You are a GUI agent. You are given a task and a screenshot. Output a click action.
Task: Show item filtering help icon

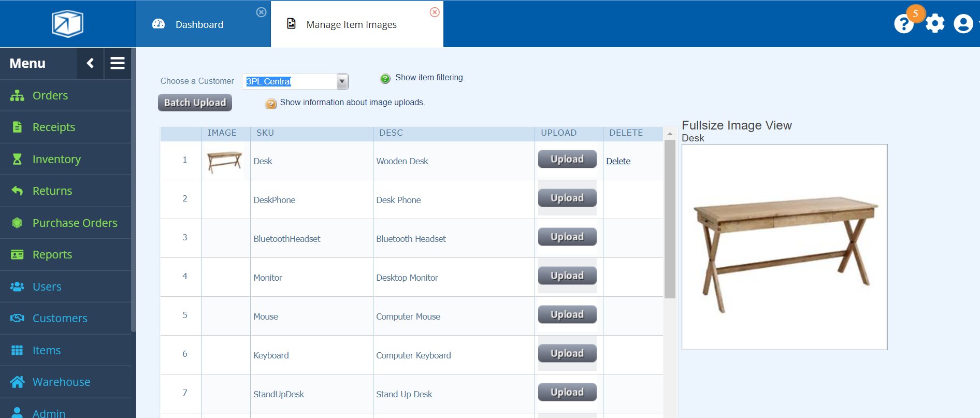click(385, 79)
